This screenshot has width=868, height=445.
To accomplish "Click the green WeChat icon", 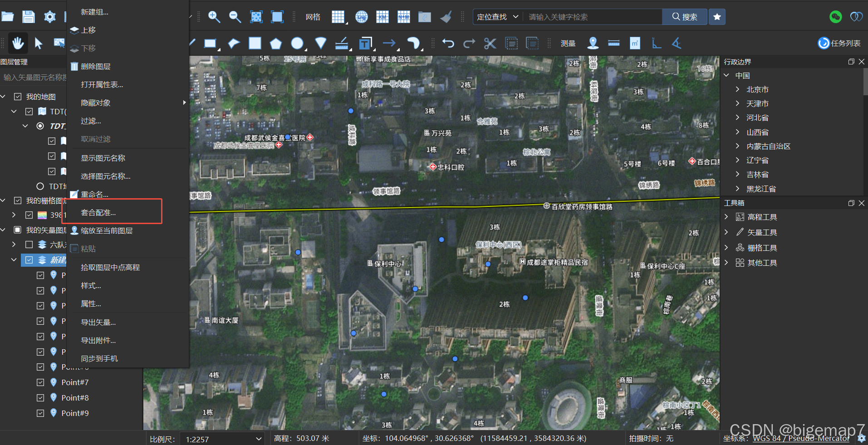I will [x=835, y=17].
